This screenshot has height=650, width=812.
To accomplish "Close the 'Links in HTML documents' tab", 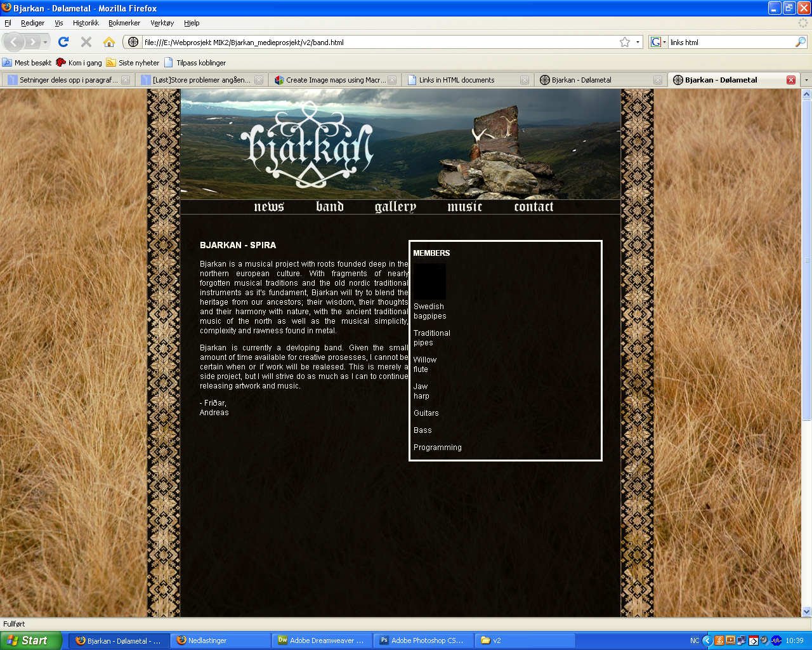I will 525,80.
